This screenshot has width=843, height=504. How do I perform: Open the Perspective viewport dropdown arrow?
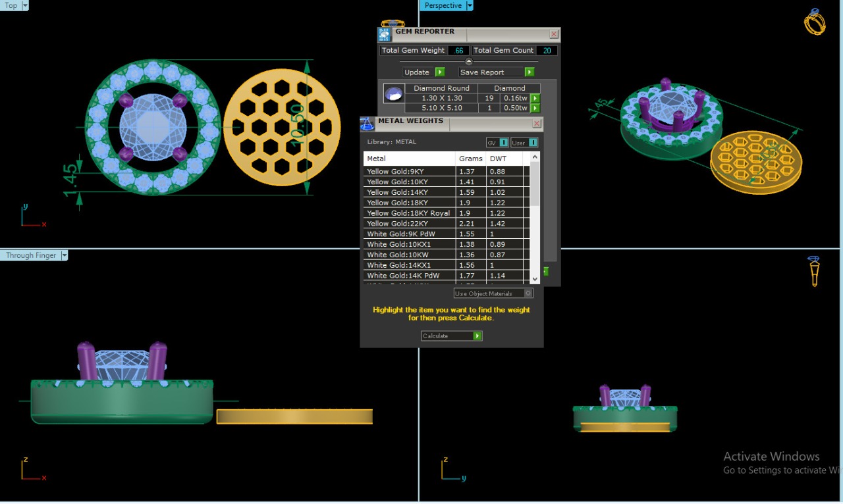(x=470, y=5)
